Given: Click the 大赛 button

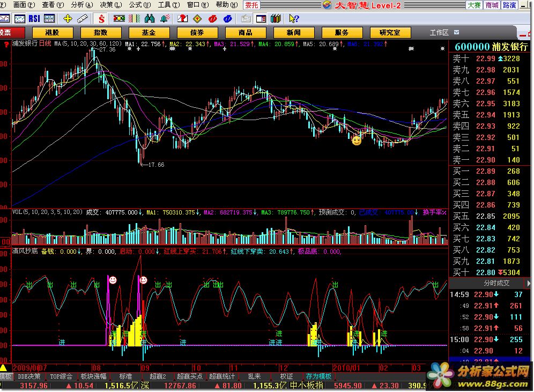Looking at the screenshot, I should [474, 5].
